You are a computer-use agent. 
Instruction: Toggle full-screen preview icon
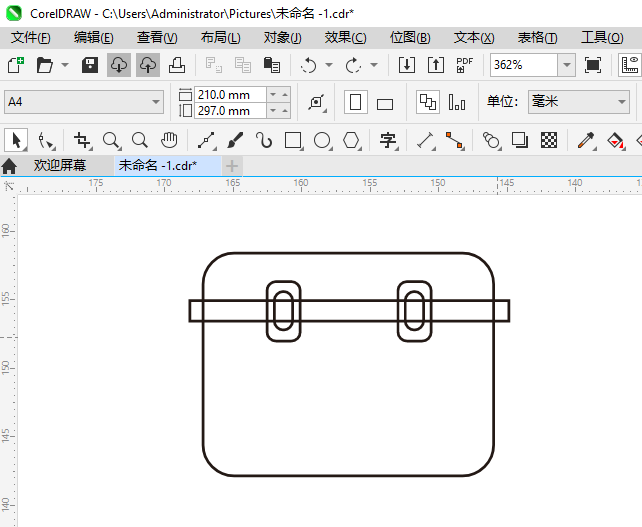coord(593,65)
